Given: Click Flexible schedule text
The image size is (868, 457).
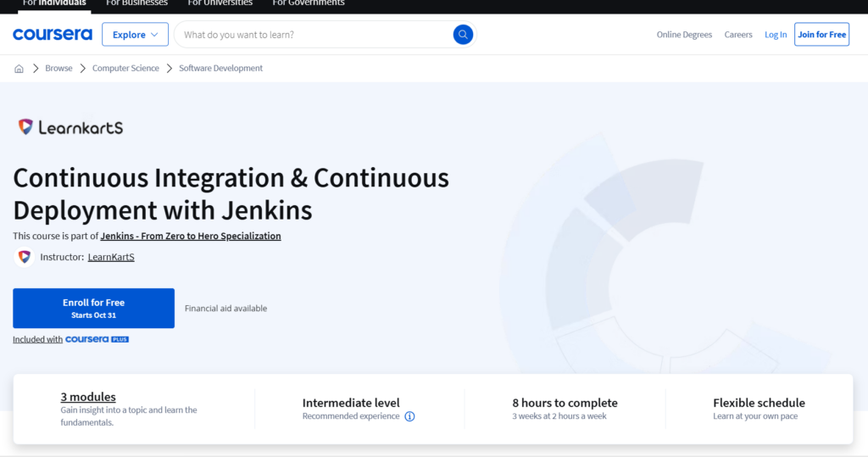Looking at the screenshot, I should [759, 403].
